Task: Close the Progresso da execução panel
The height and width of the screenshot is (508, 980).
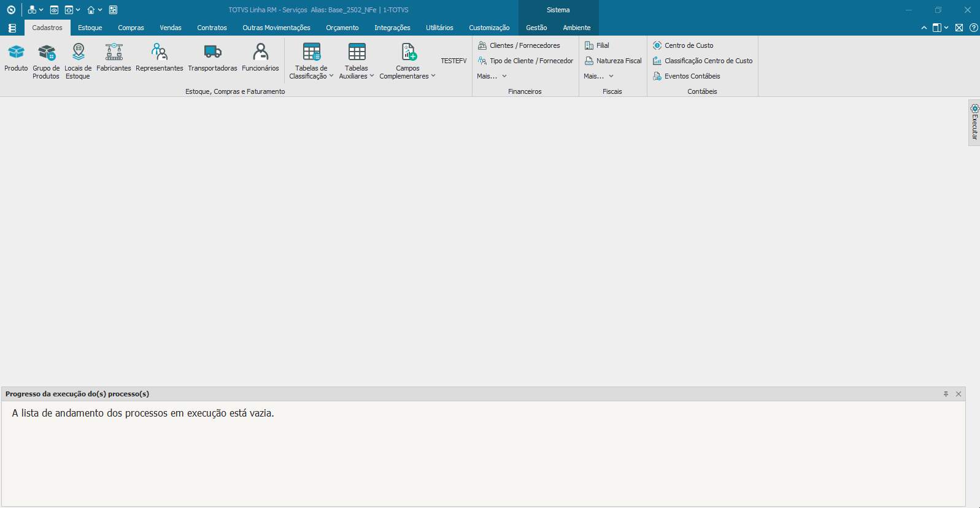Action: [959, 394]
